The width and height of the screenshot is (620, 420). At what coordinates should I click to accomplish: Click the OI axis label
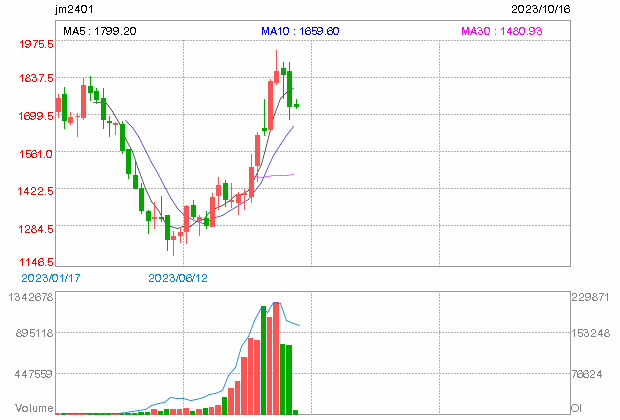pyautogui.click(x=576, y=408)
